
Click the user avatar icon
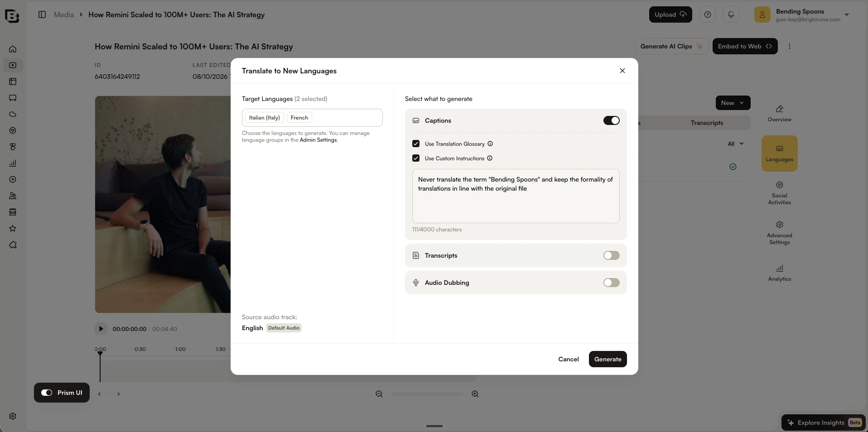point(762,14)
